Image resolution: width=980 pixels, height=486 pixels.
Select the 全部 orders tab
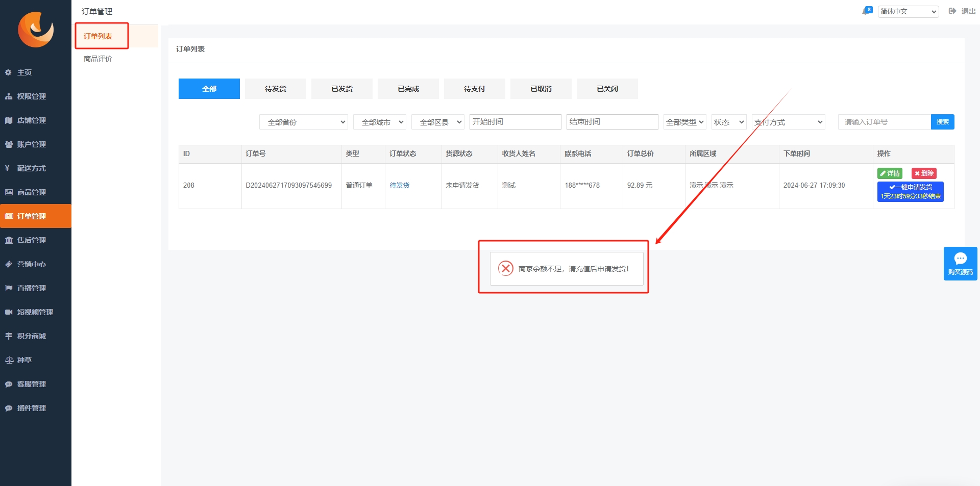(x=209, y=89)
